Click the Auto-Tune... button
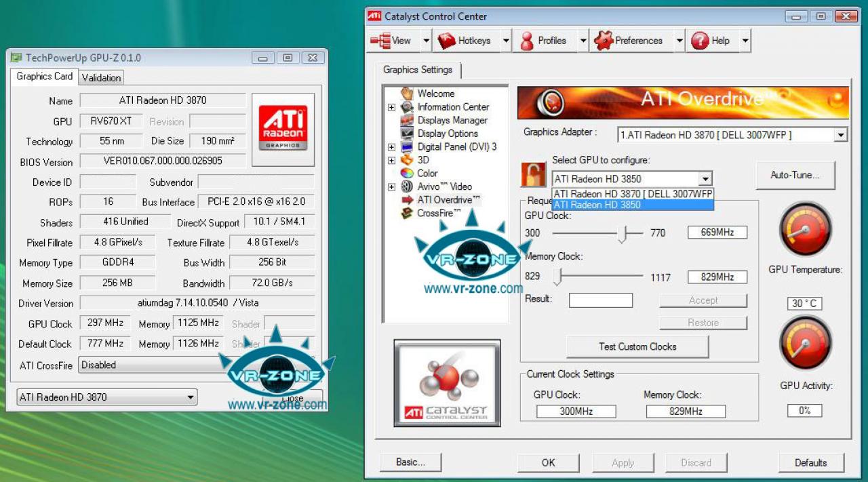868x482 pixels. pyautogui.click(x=795, y=175)
